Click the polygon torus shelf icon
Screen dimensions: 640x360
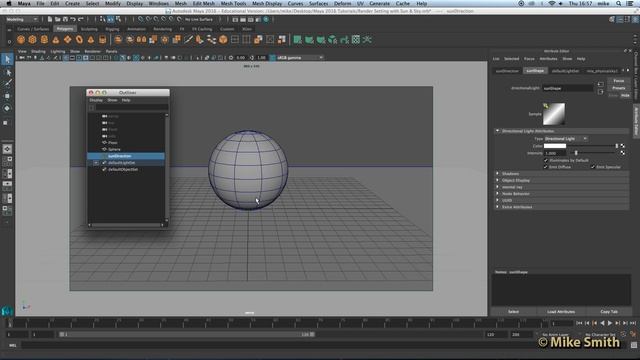(x=79, y=40)
